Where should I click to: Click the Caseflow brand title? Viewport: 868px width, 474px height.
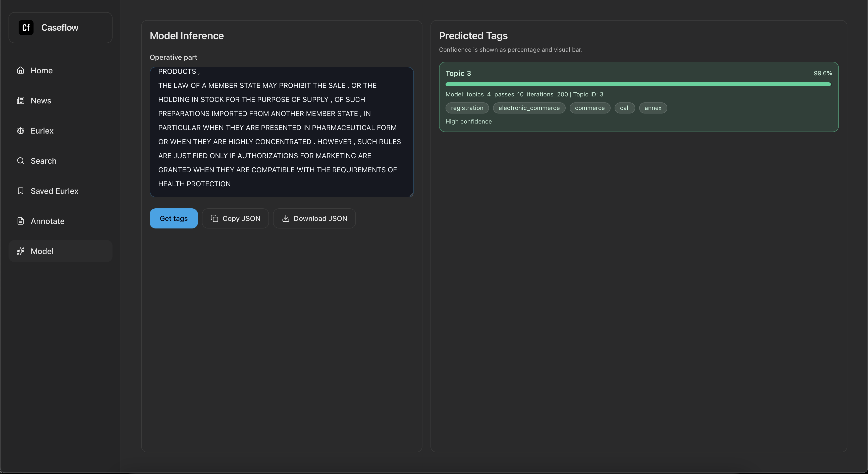pos(60,28)
